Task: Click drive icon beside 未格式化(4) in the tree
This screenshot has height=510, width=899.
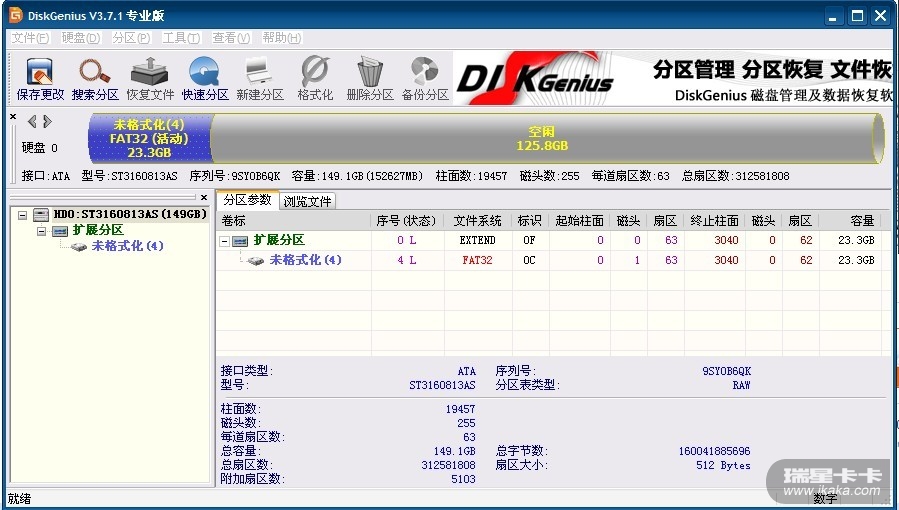Action: [x=79, y=246]
